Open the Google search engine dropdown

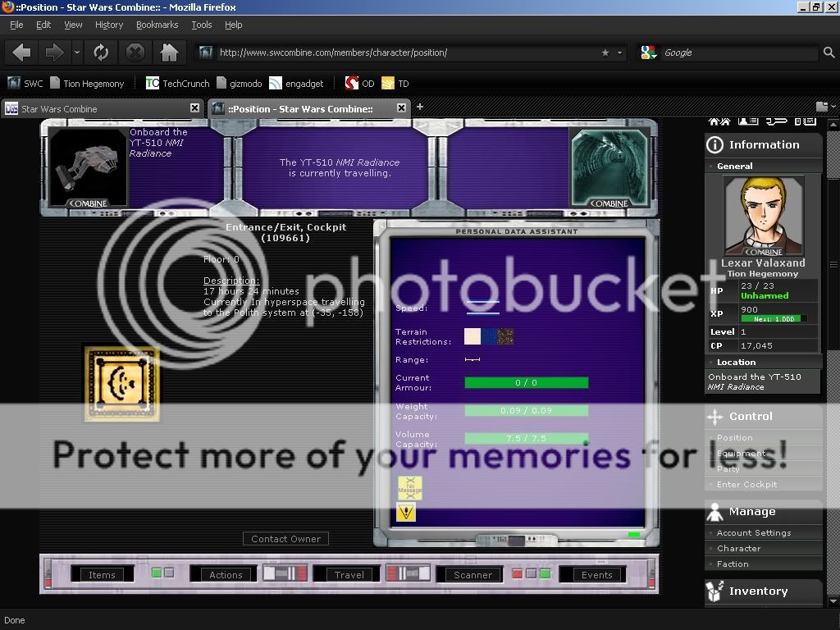(650, 52)
